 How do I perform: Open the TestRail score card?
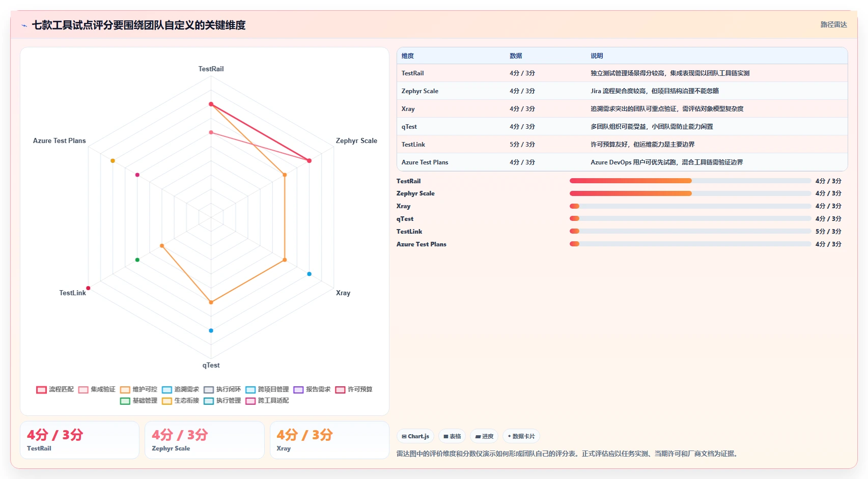79,440
